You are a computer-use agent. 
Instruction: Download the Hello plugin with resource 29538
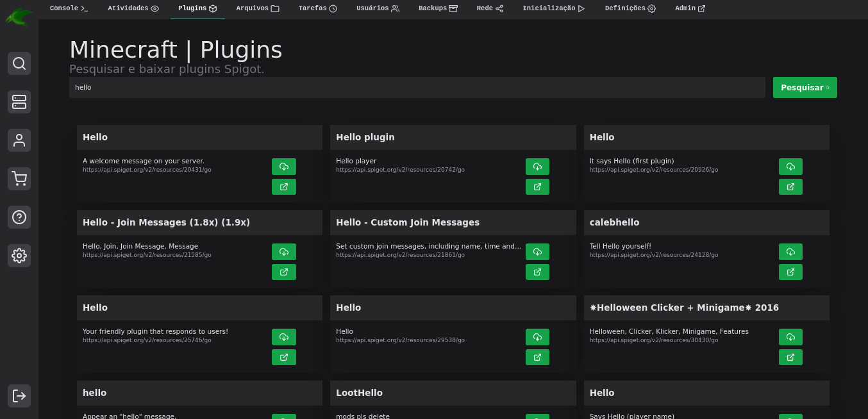(x=537, y=337)
